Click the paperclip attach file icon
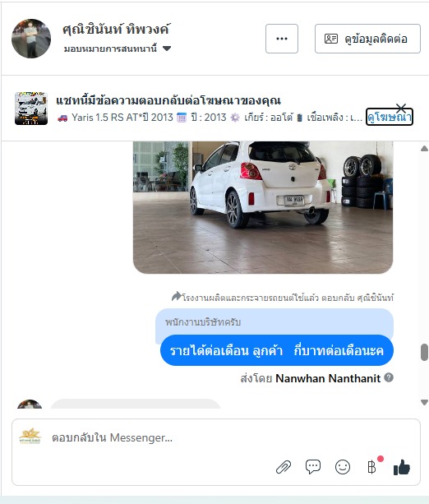This screenshot has height=504, width=429. tap(284, 467)
